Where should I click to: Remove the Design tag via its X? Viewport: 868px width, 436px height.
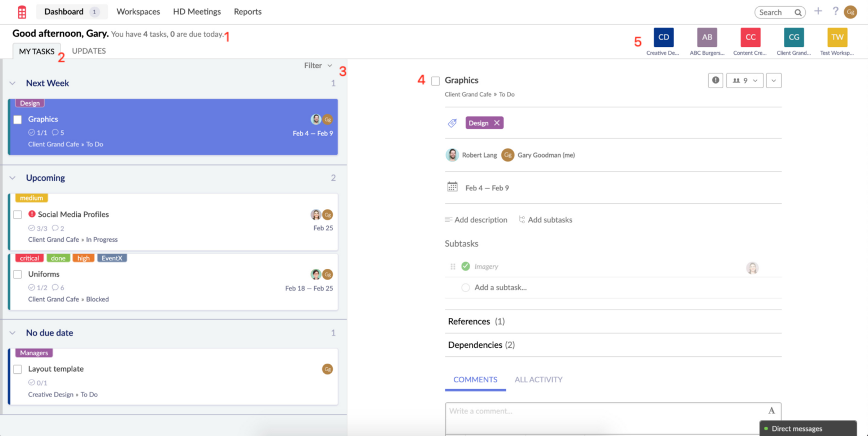click(x=496, y=123)
